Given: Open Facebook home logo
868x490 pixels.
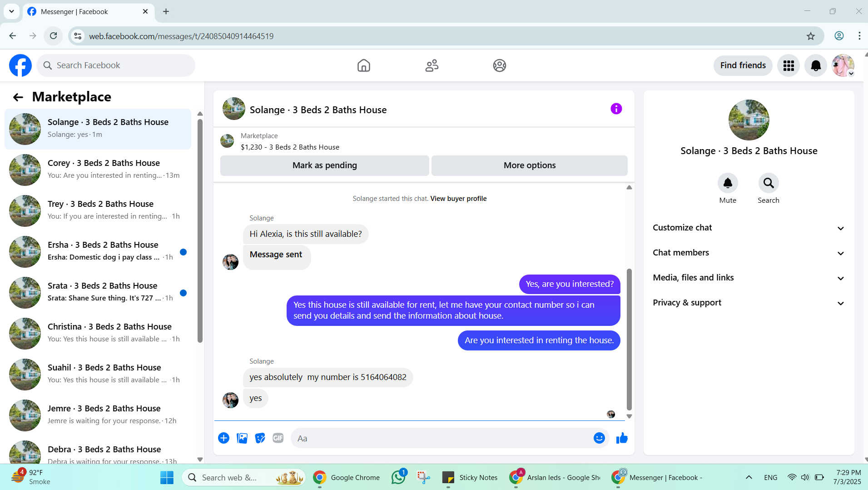Looking at the screenshot, I should coord(20,65).
